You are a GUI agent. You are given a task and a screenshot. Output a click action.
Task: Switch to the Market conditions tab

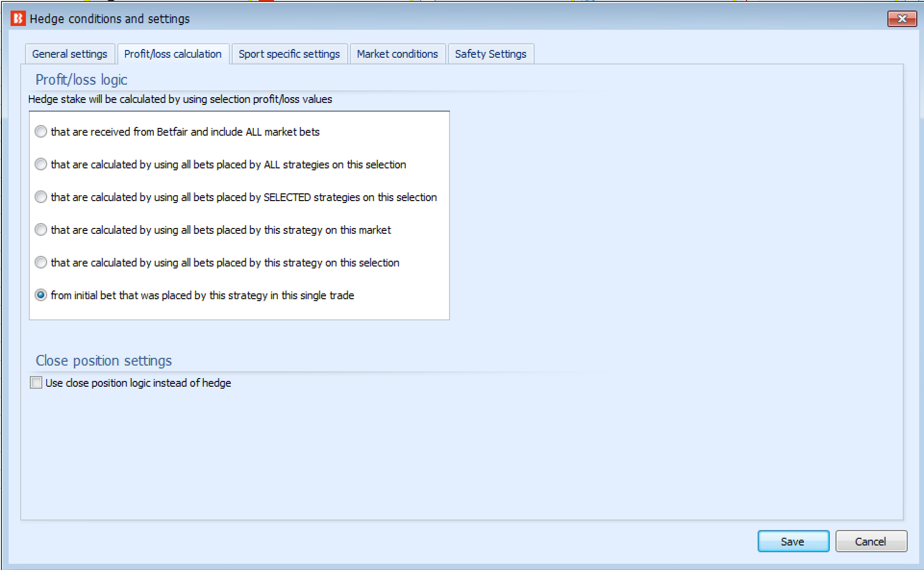tap(397, 54)
